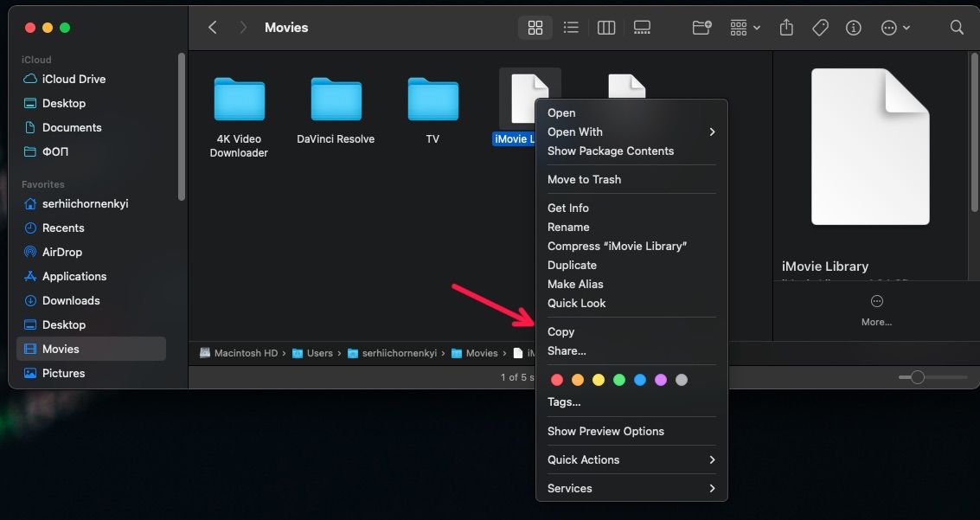Expand Open With submenu
This screenshot has height=520, width=980.
point(631,132)
